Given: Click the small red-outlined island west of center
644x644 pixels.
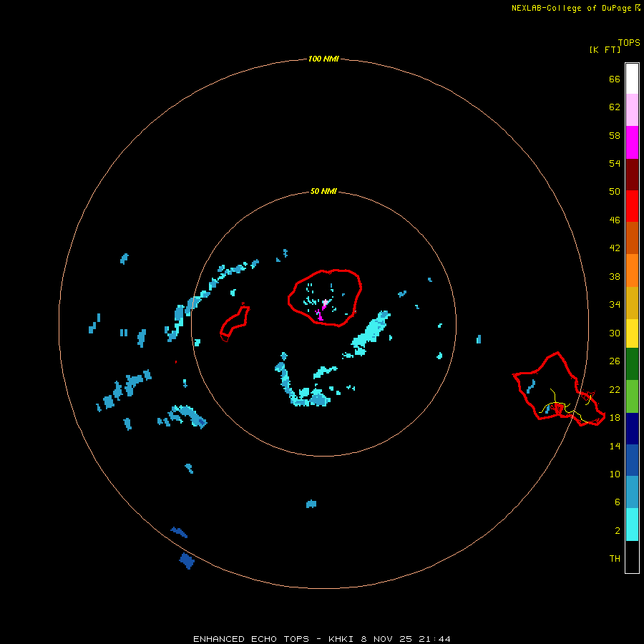Looking at the screenshot, I should pos(235,322).
